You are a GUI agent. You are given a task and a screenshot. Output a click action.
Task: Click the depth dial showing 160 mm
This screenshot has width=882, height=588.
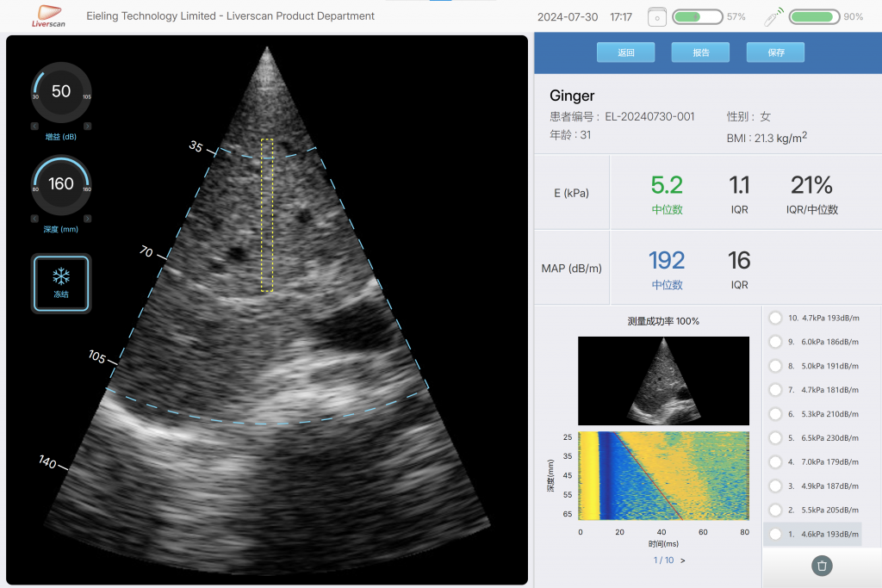point(60,184)
